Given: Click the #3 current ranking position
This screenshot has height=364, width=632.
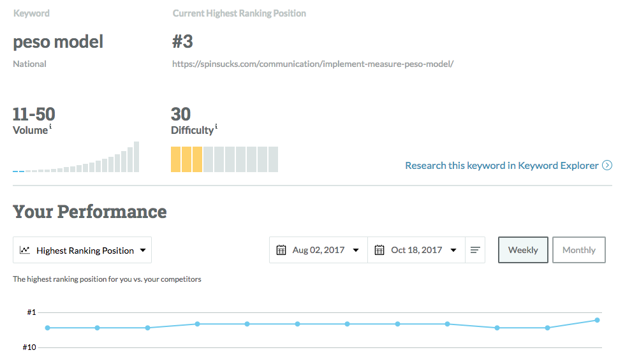Looking at the screenshot, I should click(x=182, y=42).
